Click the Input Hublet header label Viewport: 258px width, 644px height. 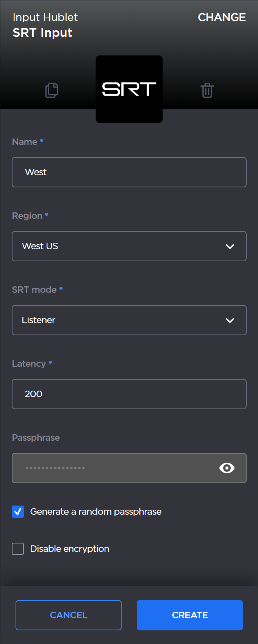(x=45, y=17)
